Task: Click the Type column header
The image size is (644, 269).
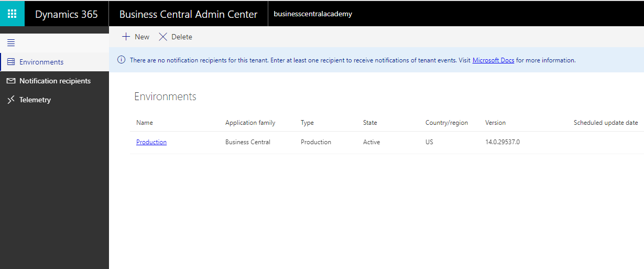Action: pyautogui.click(x=307, y=123)
